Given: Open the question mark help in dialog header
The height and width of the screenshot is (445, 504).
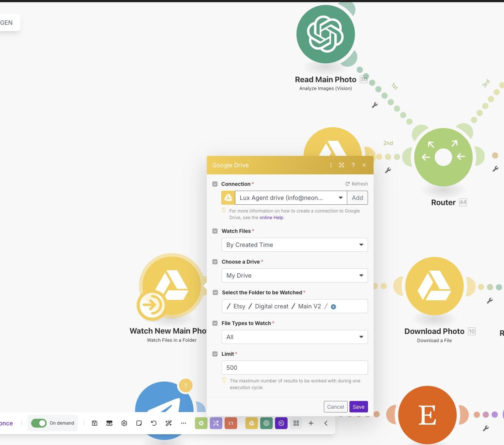Looking at the screenshot, I should pyautogui.click(x=353, y=165).
